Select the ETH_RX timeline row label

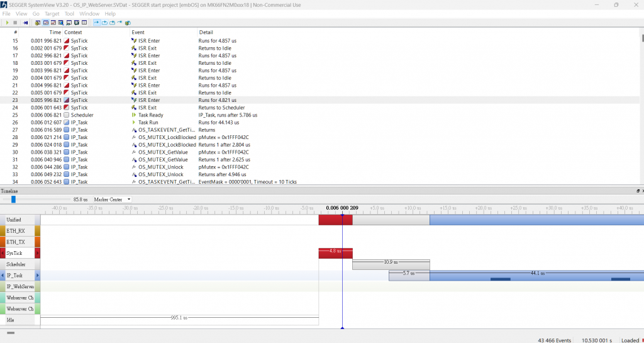(20, 231)
